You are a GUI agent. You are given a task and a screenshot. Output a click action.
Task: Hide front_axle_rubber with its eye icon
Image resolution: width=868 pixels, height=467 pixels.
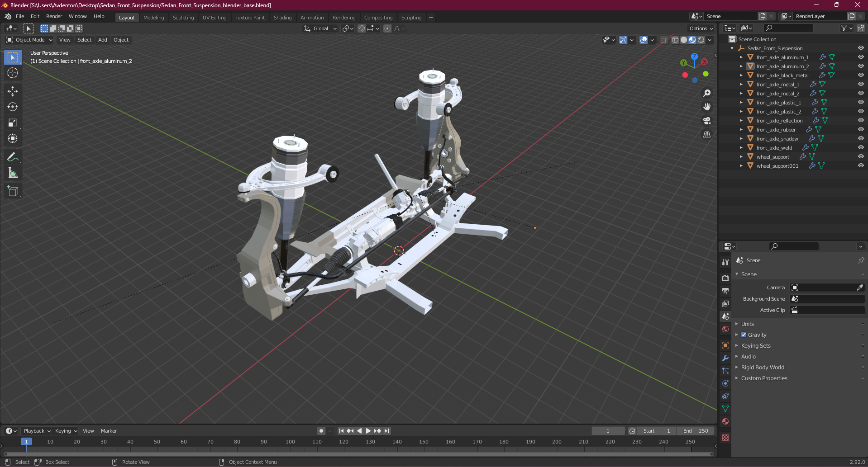[861, 129]
